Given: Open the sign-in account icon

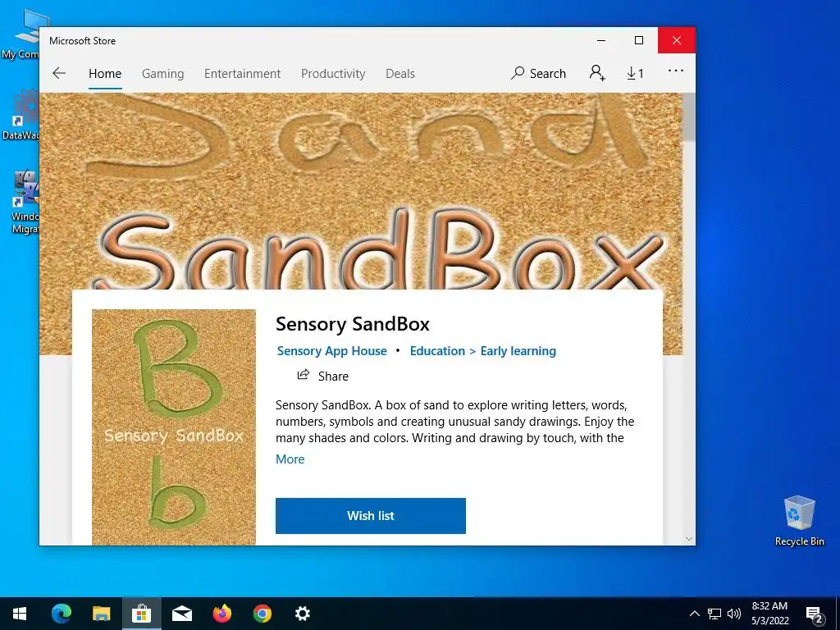Looking at the screenshot, I should [x=597, y=73].
